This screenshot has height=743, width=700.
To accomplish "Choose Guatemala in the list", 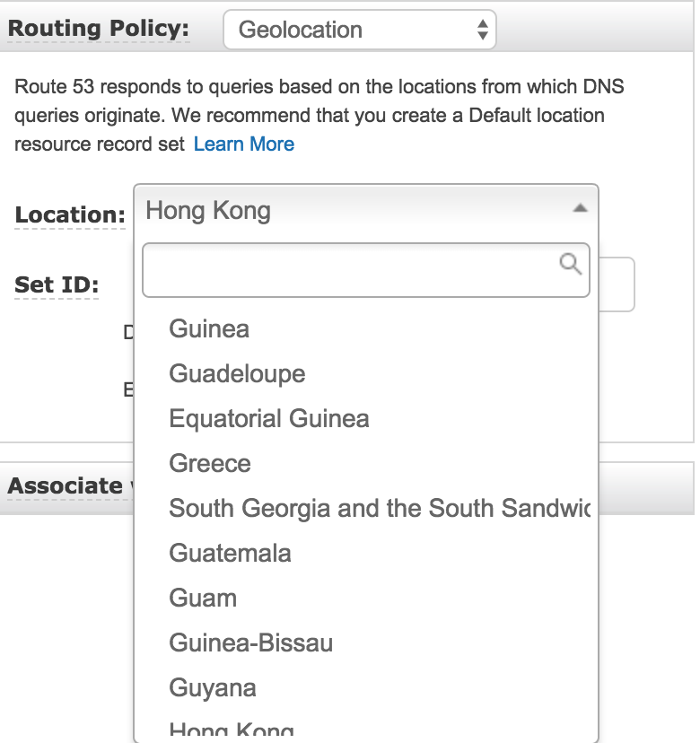I will pyautogui.click(x=366, y=553).
